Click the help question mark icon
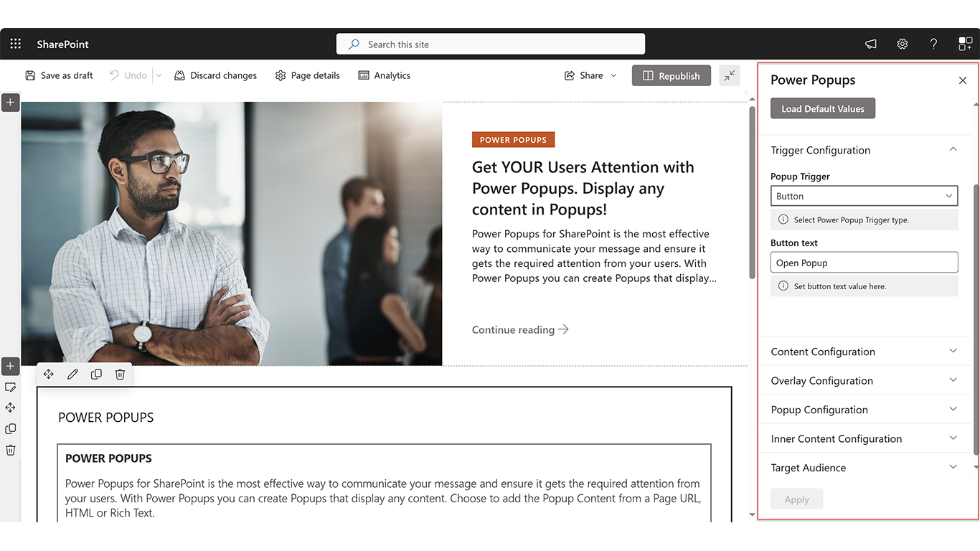 pos(933,44)
